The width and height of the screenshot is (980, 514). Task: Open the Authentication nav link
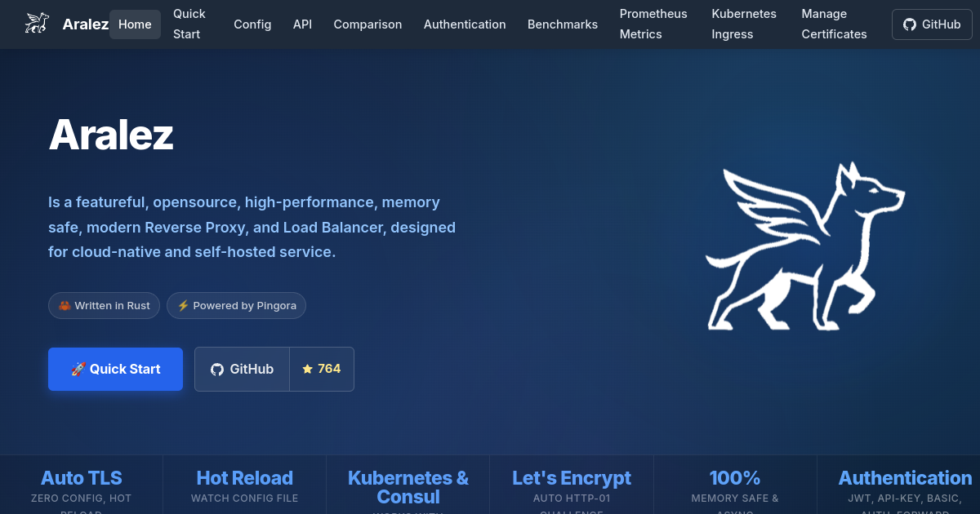(465, 24)
